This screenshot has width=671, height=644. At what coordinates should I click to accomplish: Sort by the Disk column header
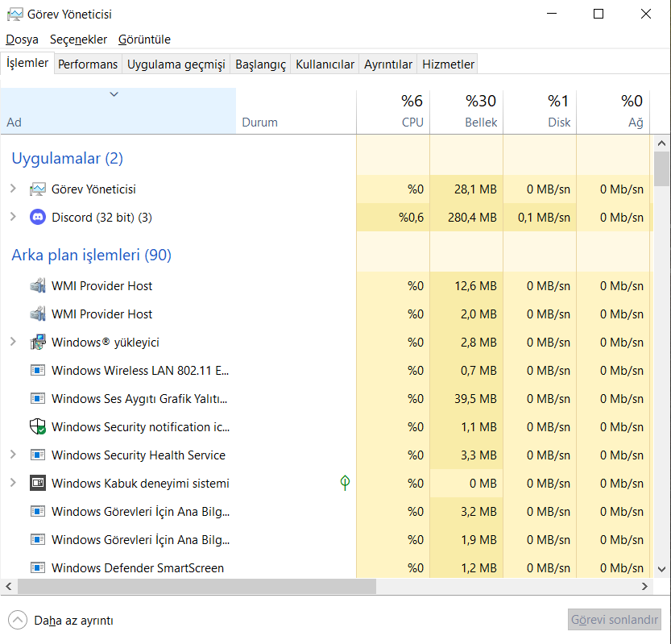point(540,111)
